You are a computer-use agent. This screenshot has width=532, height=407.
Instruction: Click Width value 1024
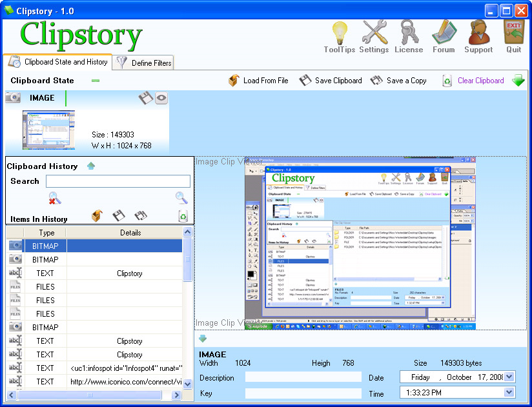click(x=243, y=363)
